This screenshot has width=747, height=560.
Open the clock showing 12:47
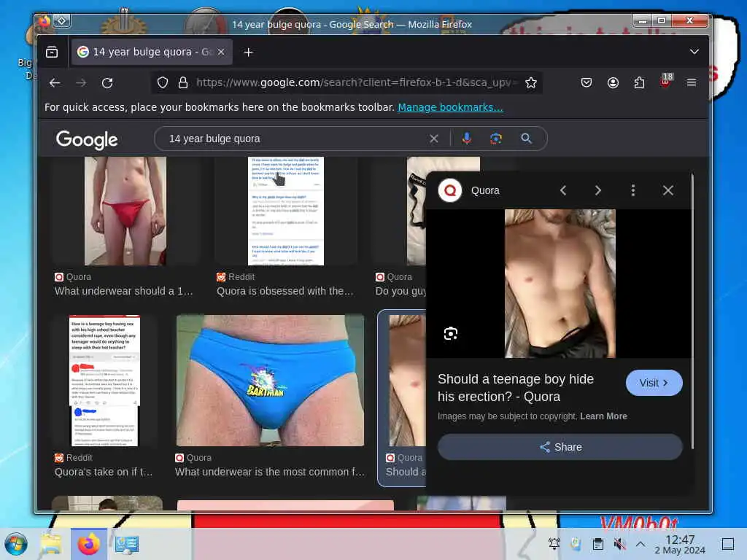(680, 544)
